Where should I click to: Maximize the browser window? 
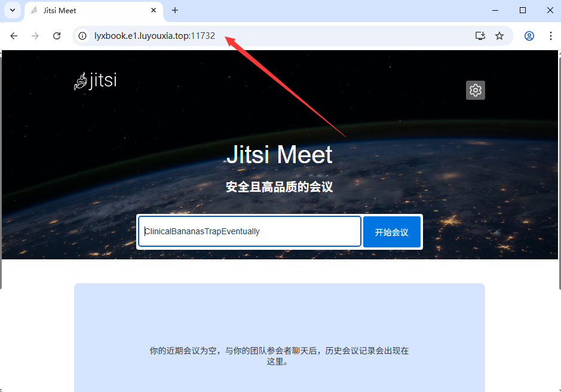(523, 10)
